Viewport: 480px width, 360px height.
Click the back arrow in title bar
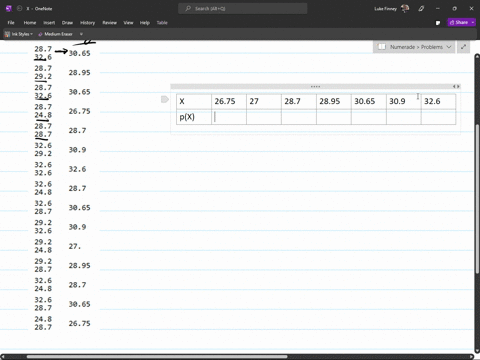[x=19, y=9]
